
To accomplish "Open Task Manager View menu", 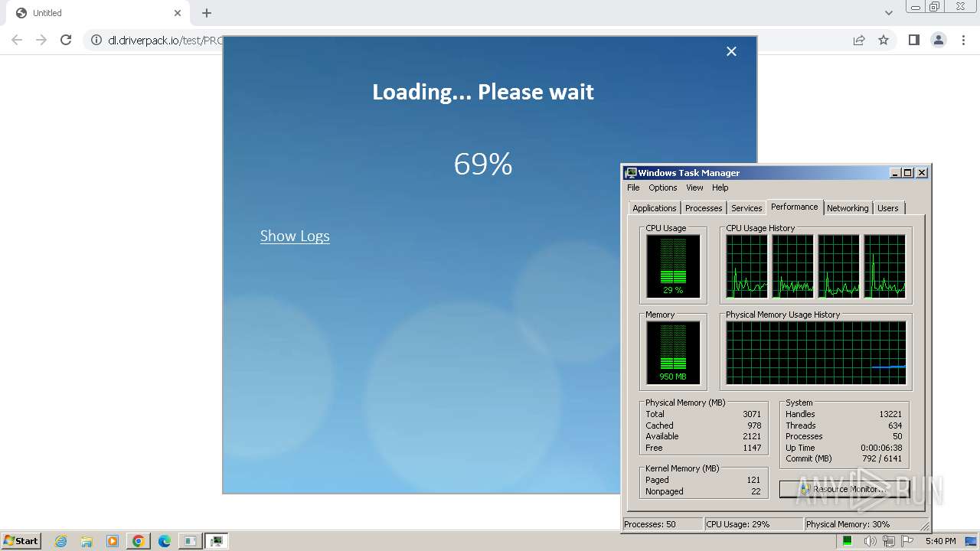I will point(694,187).
